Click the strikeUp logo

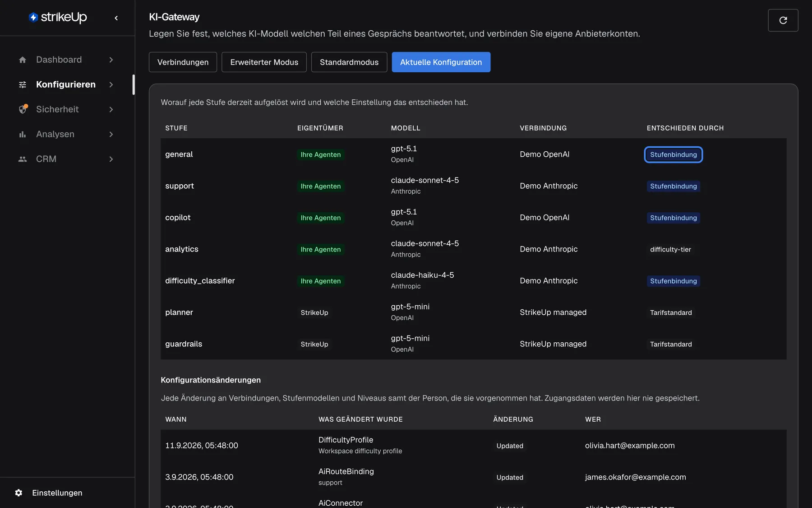point(58,17)
